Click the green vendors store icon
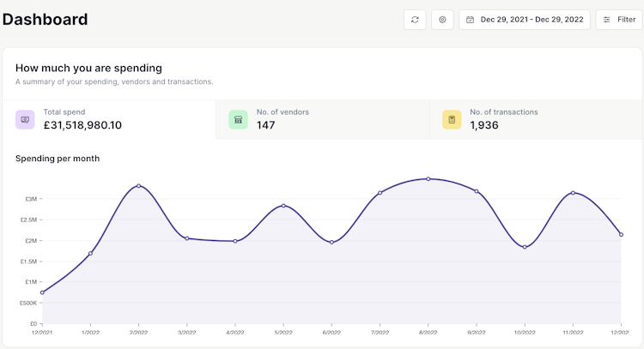Screen dimensions: 644x349 (238, 120)
